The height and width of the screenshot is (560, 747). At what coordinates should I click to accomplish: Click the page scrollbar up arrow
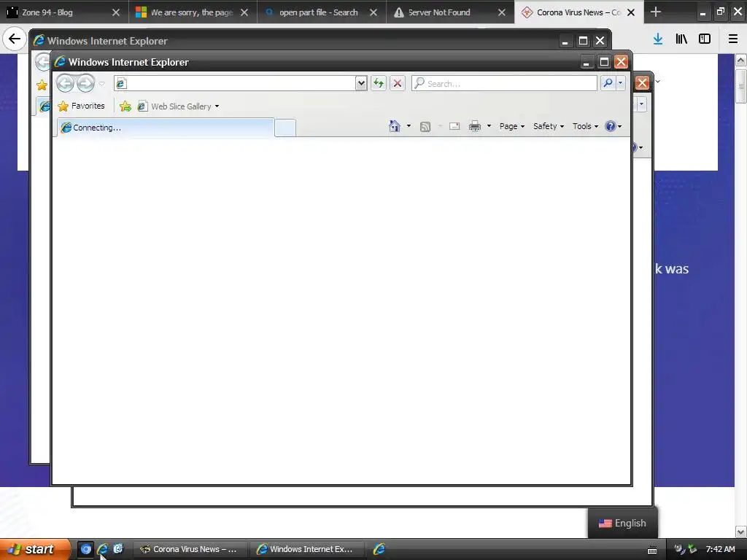click(x=741, y=61)
